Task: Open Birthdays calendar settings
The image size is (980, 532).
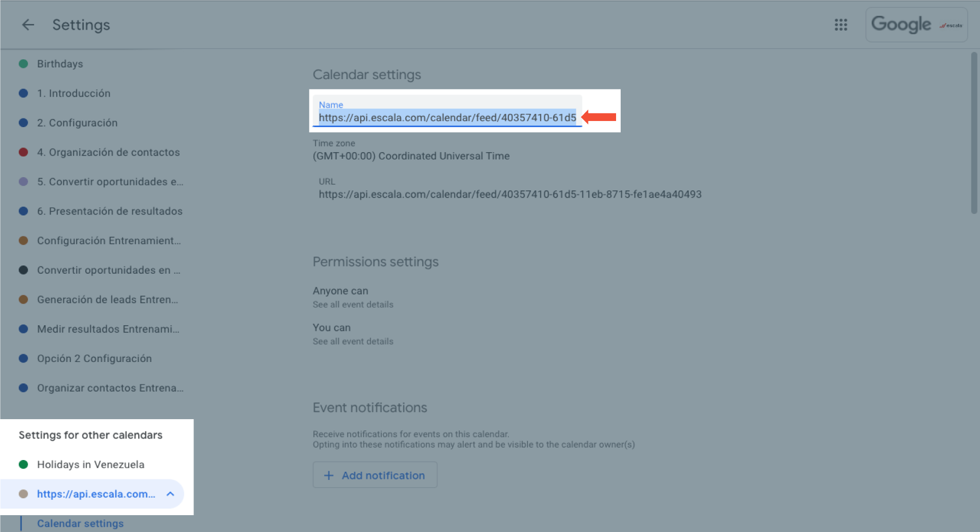Action: tap(60, 64)
